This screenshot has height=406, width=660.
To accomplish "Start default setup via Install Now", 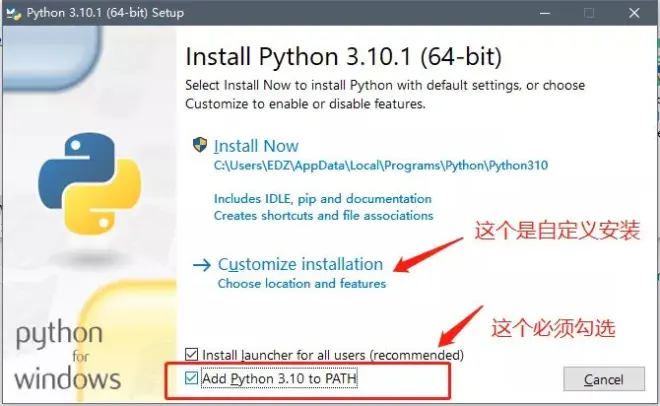I will coord(256,146).
